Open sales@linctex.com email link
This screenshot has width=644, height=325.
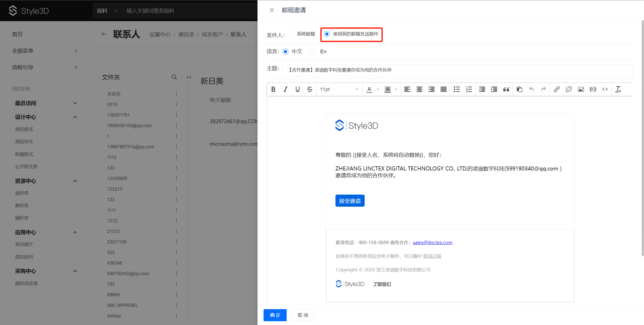432,242
